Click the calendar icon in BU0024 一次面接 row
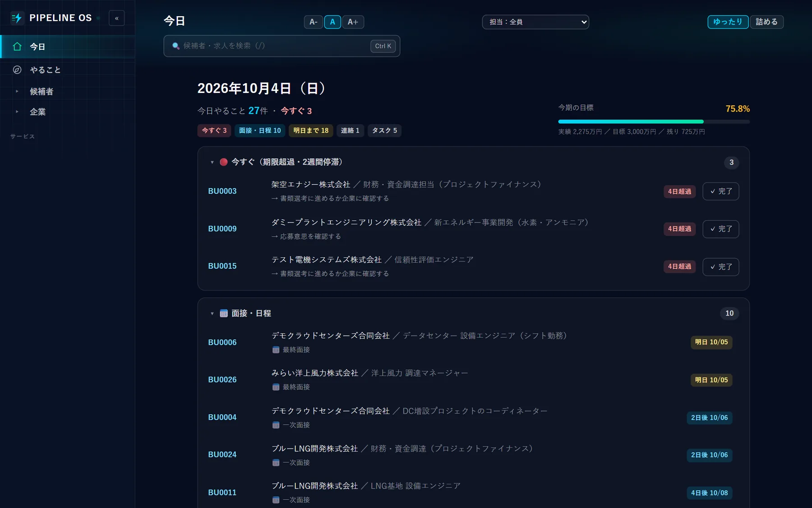Viewport: 812px width, 508px height. [x=276, y=462]
